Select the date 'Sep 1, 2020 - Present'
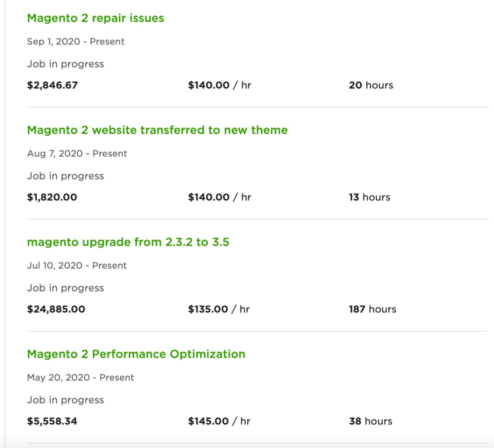 click(x=76, y=42)
